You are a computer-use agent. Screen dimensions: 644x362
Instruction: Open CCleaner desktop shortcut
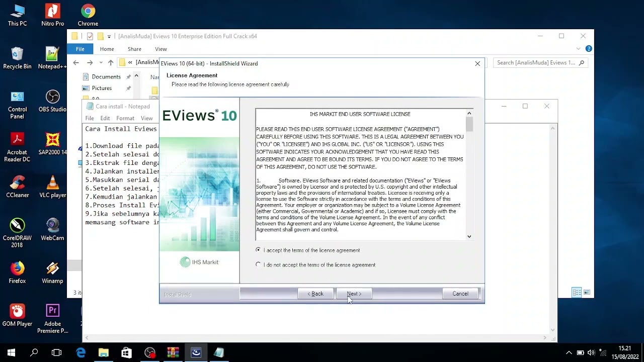[x=17, y=187]
